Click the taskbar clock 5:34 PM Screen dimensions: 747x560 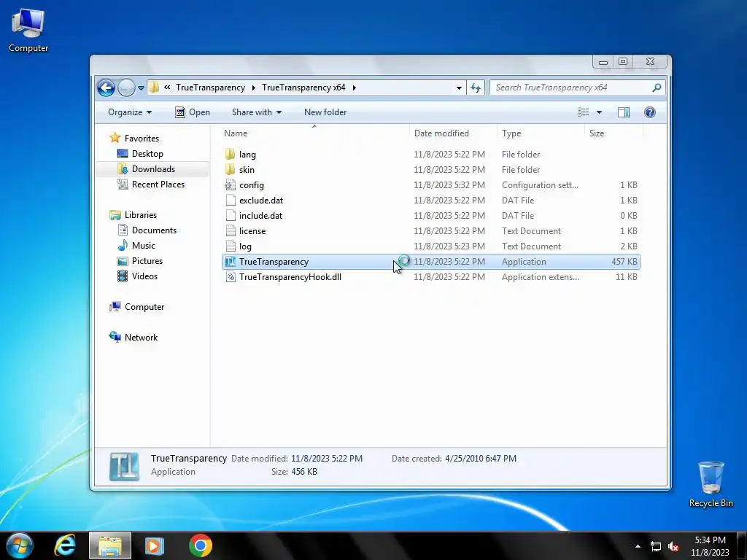[710, 540]
